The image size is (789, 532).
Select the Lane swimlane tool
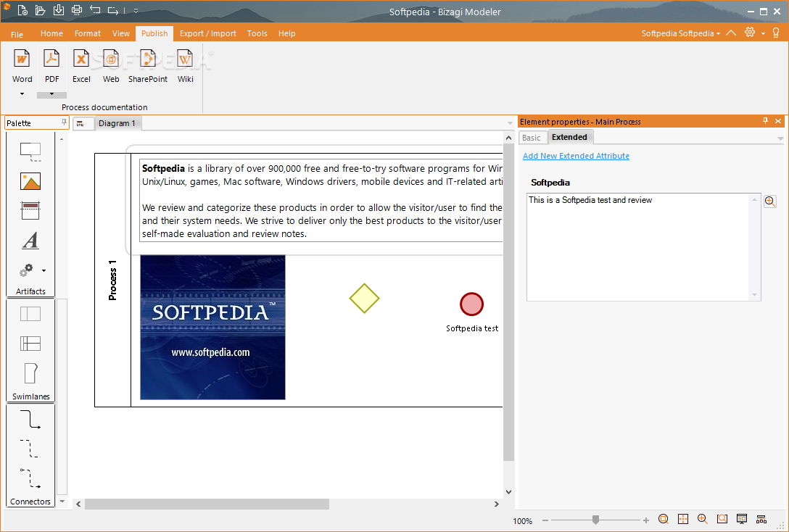[30, 344]
